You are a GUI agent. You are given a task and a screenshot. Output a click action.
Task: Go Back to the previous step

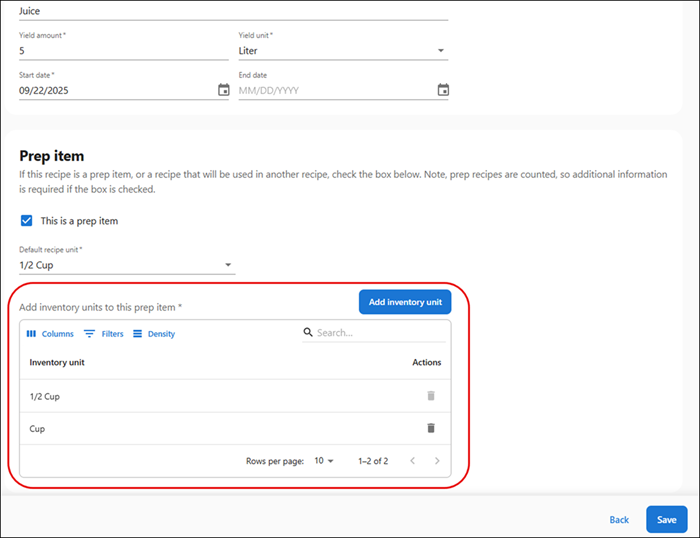[619, 520]
